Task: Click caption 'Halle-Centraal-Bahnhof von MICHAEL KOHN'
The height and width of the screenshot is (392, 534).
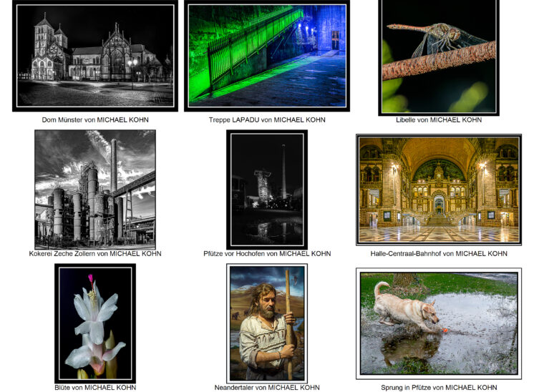Action: (x=439, y=253)
